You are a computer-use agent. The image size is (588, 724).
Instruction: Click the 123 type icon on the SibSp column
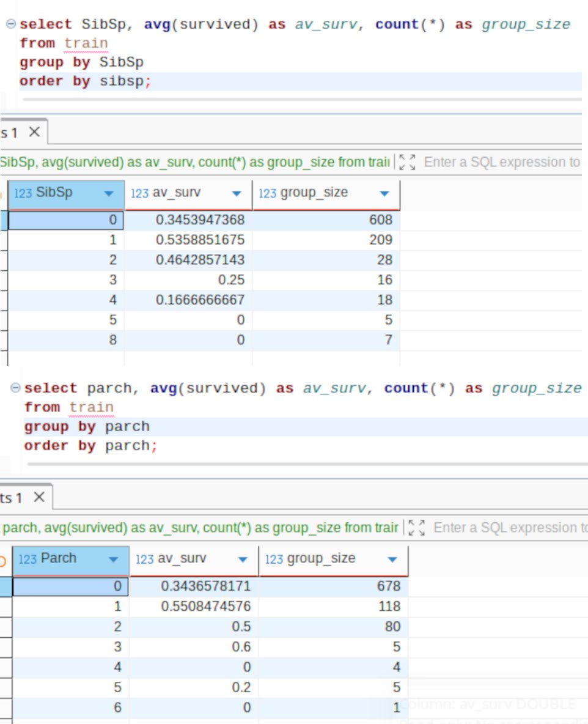[x=23, y=193]
